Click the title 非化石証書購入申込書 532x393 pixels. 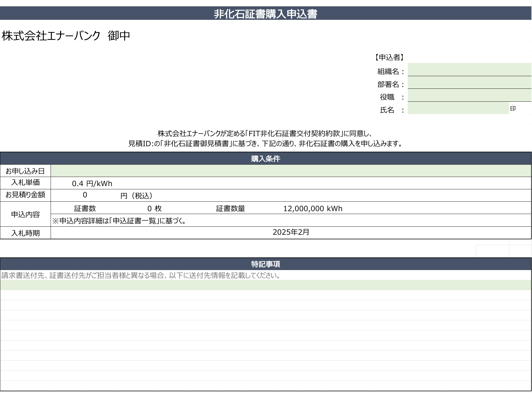[266, 14]
